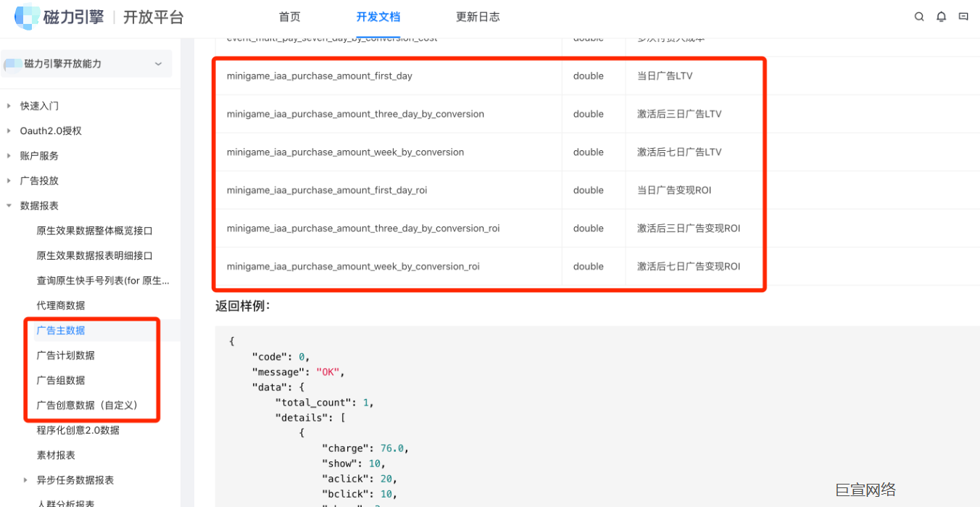980x507 pixels.
Task: Collapse the 数据报表 section
Action: coord(10,205)
